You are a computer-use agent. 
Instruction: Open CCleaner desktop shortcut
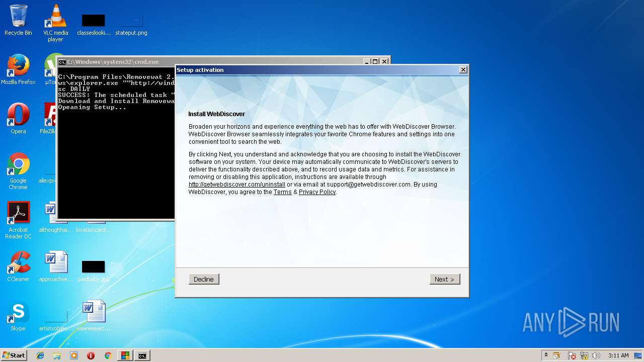[18, 266]
